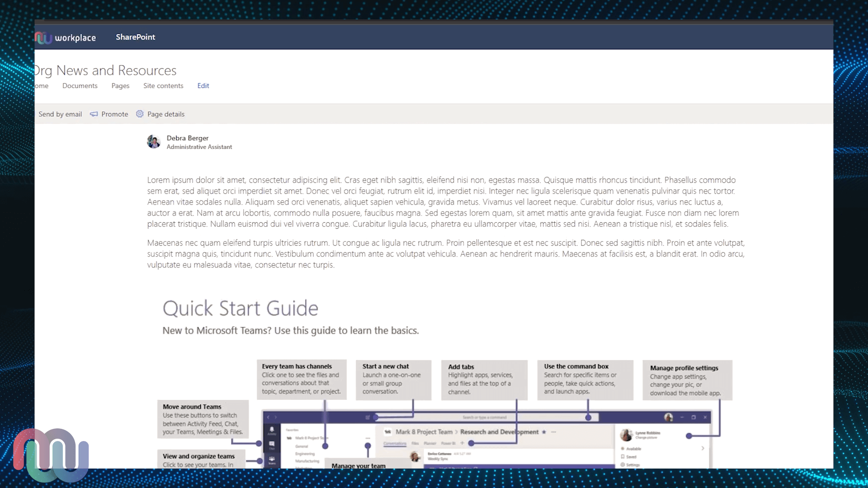Open the Pages navigation tab
Viewport: 868px width, 488px height.
click(120, 86)
